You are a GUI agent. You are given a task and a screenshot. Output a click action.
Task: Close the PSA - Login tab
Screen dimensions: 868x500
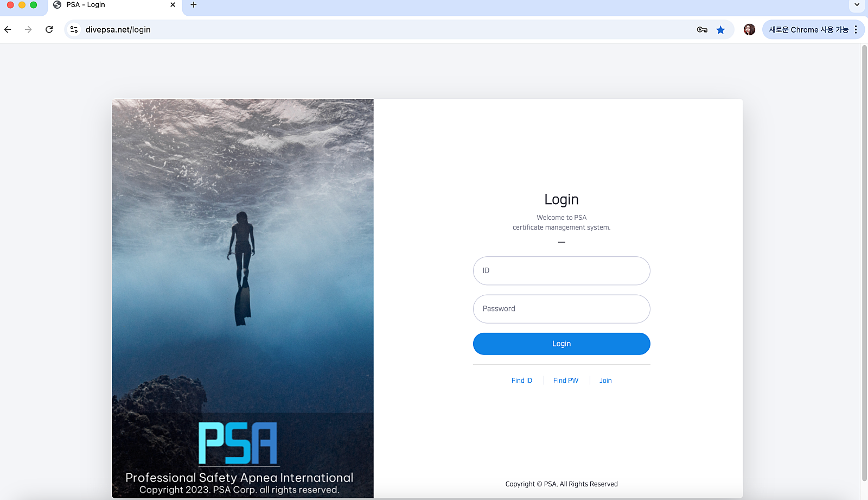[x=173, y=5]
